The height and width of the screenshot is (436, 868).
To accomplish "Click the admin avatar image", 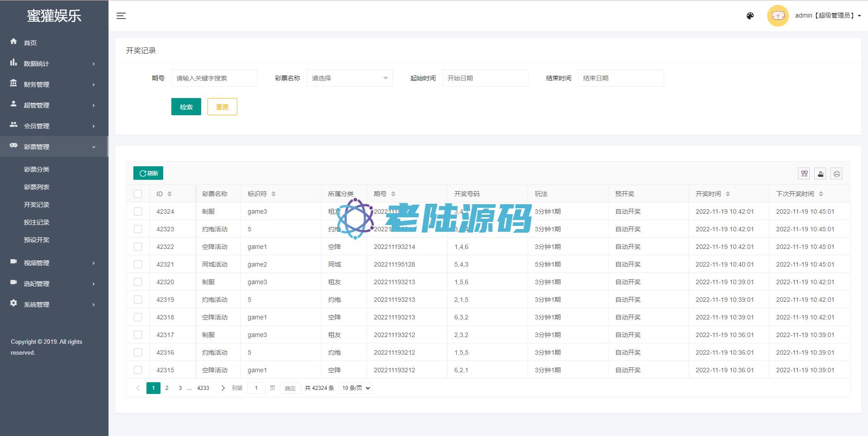I will [778, 16].
